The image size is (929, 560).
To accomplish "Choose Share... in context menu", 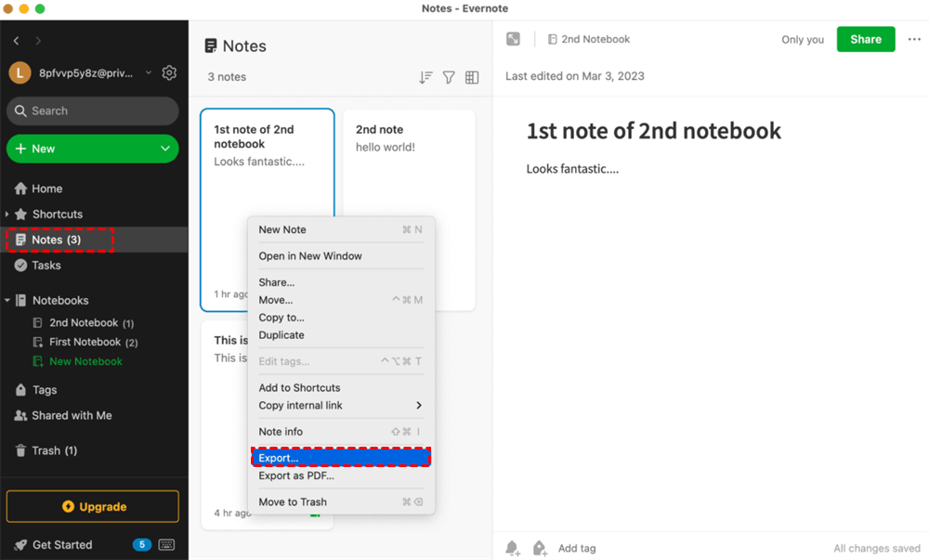I will (x=341, y=282).
